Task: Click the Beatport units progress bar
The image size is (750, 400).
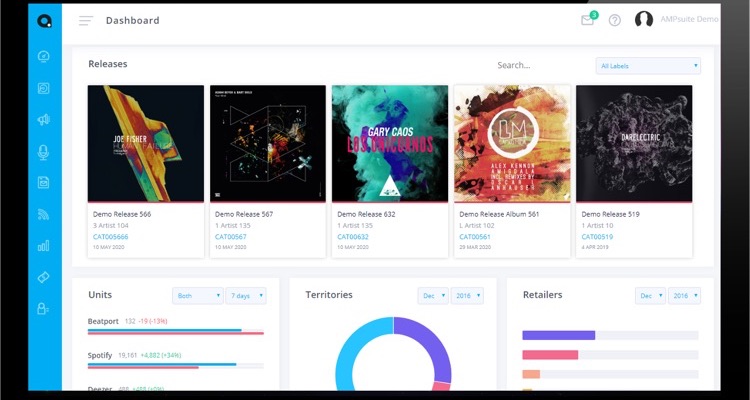Action: click(x=176, y=332)
